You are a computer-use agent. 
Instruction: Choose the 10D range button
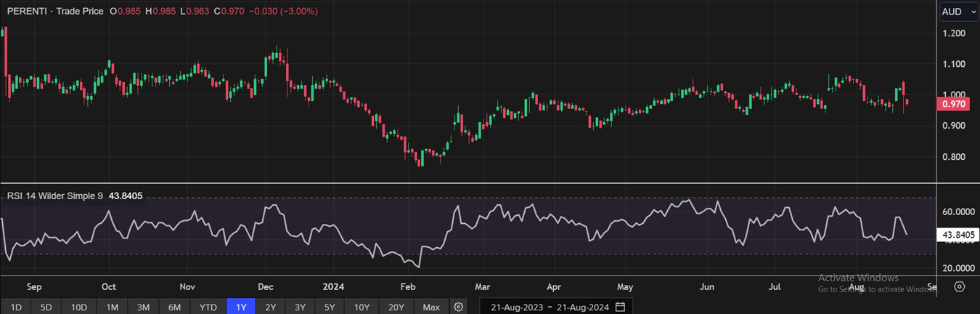pos(78,307)
